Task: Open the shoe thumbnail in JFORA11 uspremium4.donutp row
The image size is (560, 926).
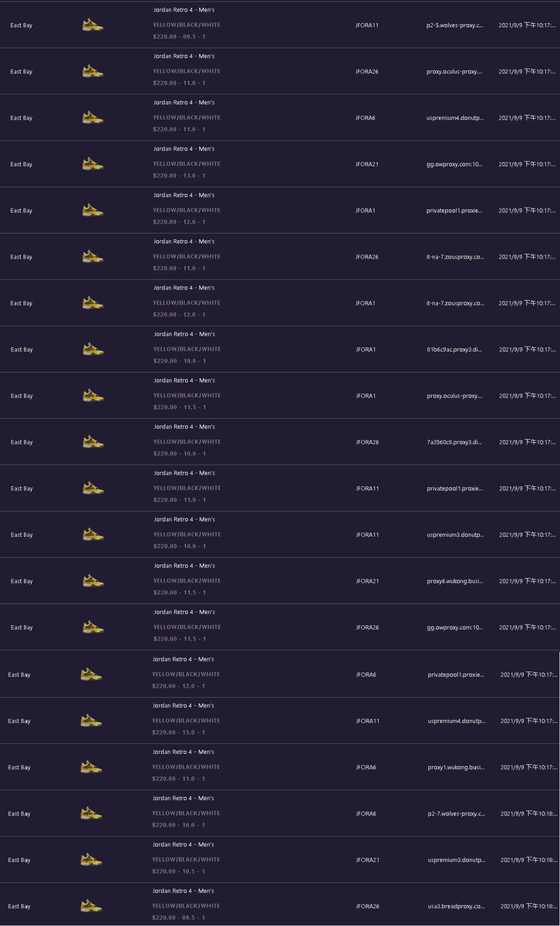Action: 91,721
